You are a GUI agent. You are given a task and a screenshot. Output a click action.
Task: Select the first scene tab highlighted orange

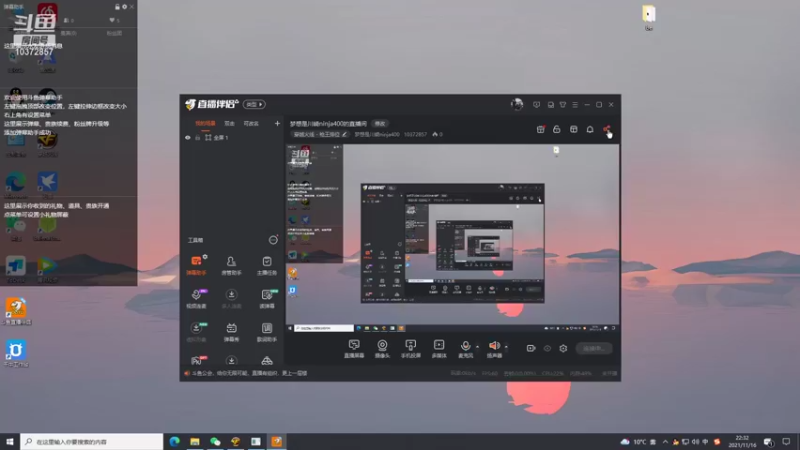click(x=206, y=123)
